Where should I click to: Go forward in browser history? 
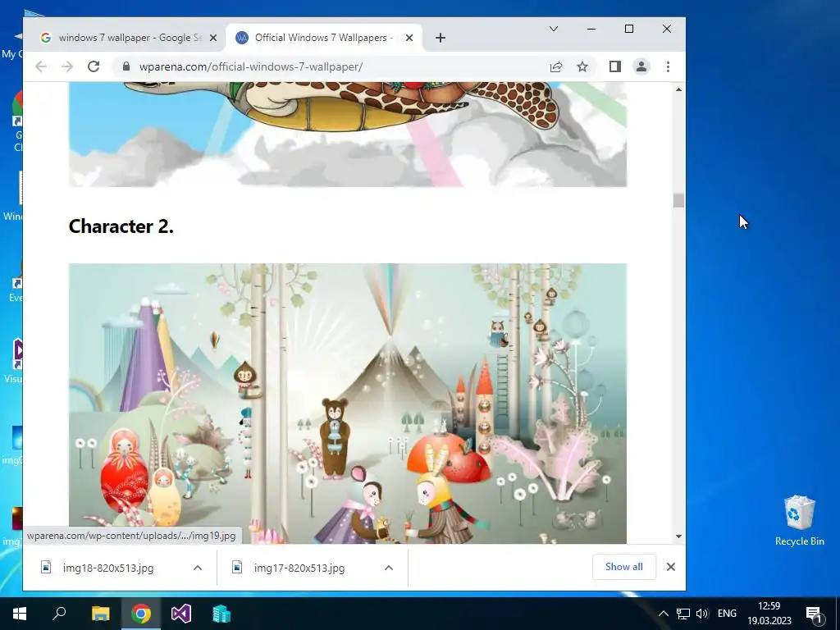coord(67,66)
